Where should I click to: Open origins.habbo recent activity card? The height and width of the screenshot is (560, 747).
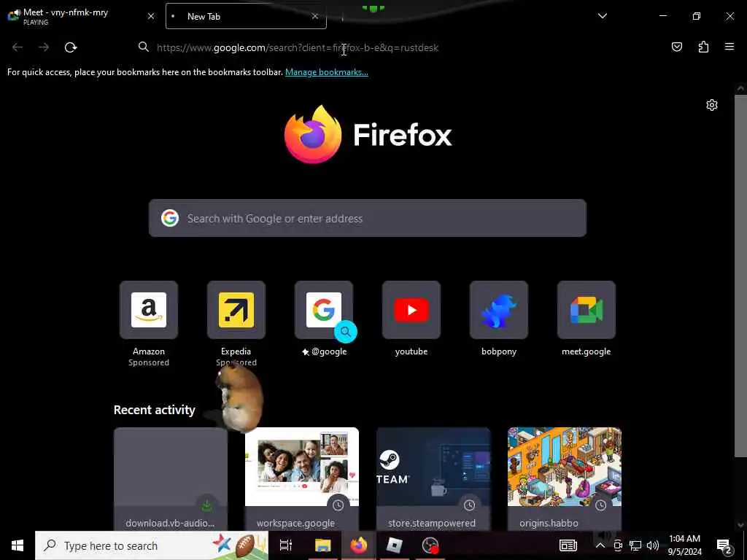click(x=565, y=479)
